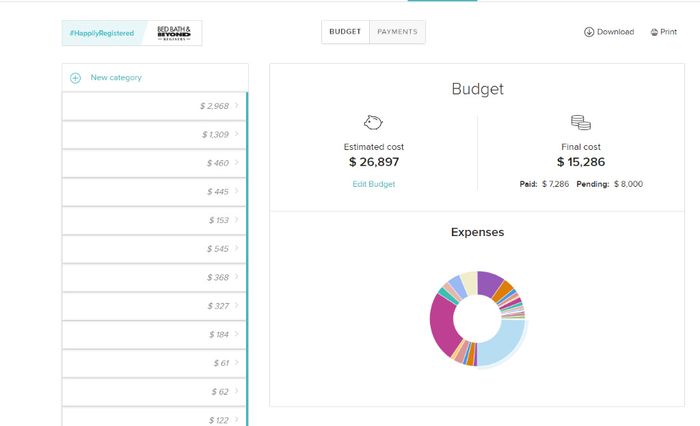Expand the $ 445 category chevron
The width and height of the screenshot is (700, 426).
pos(237,191)
